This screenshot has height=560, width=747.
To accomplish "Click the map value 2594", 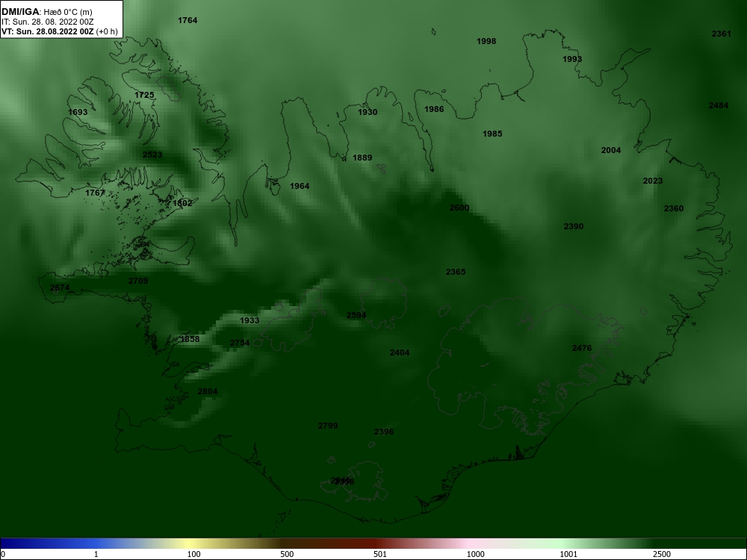I will click(x=356, y=315).
